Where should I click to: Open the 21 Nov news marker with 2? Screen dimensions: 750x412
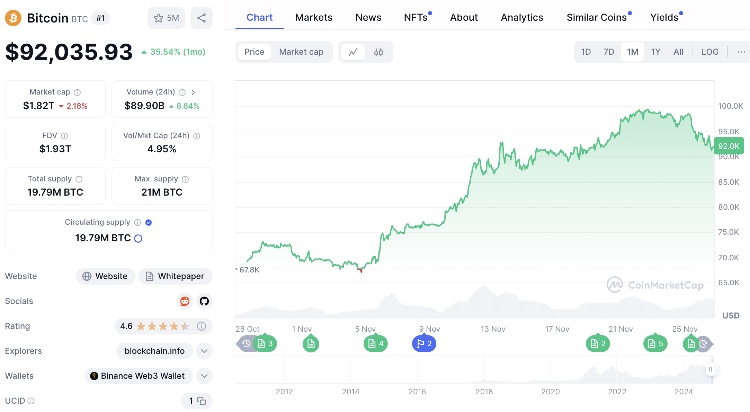[598, 344]
